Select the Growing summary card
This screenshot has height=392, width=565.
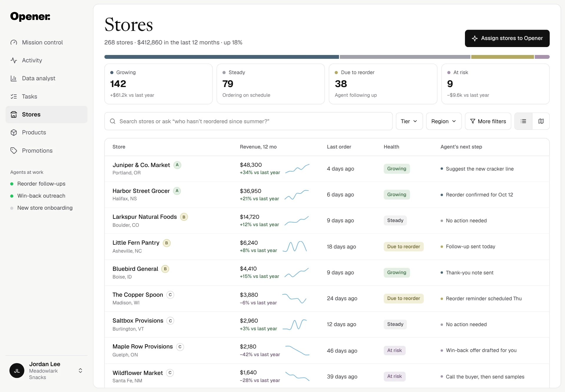158,84
